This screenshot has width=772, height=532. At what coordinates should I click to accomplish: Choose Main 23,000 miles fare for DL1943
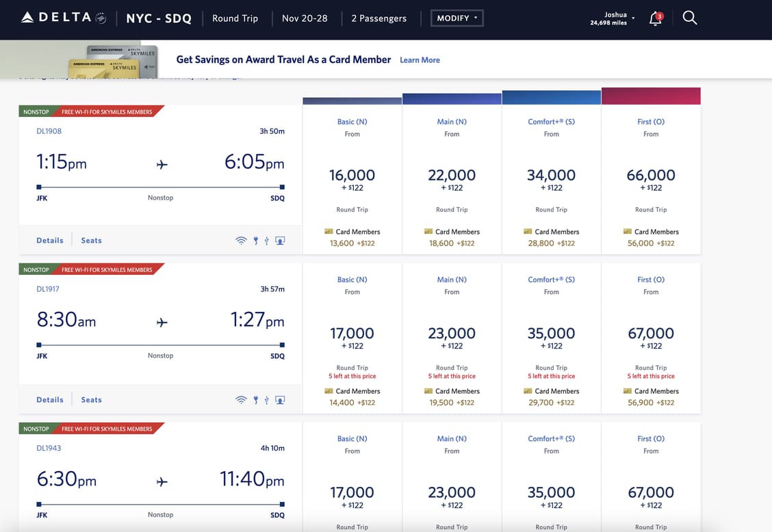tap(452, 493)
